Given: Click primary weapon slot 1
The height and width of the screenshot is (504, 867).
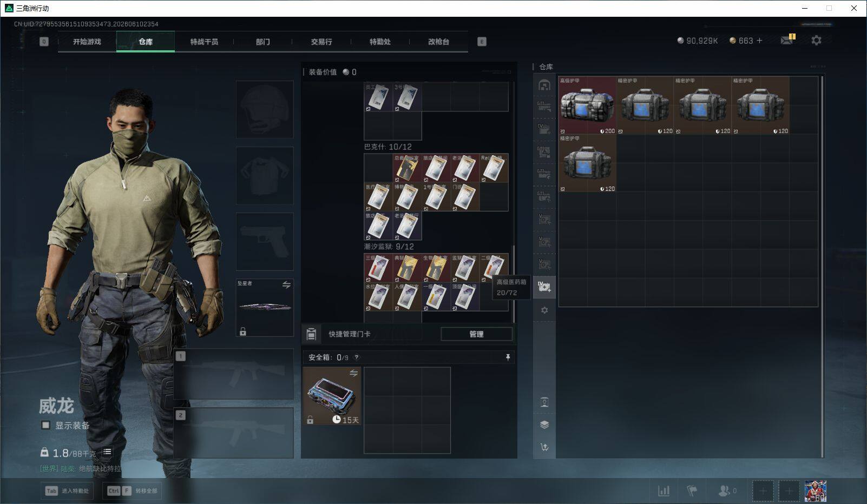Looking at the screenshot, I should click(x=234, y=374).
